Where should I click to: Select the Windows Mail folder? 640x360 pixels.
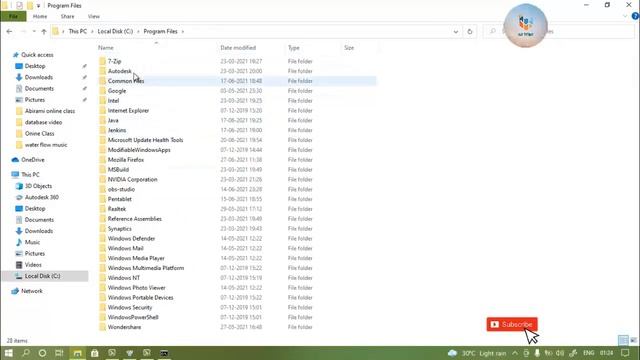tap(126, 248)
